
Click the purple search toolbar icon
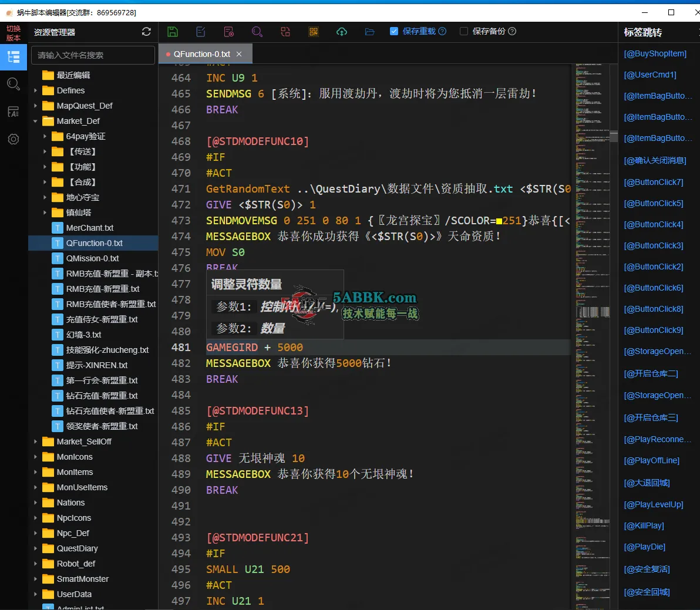(x=257, y=32)
